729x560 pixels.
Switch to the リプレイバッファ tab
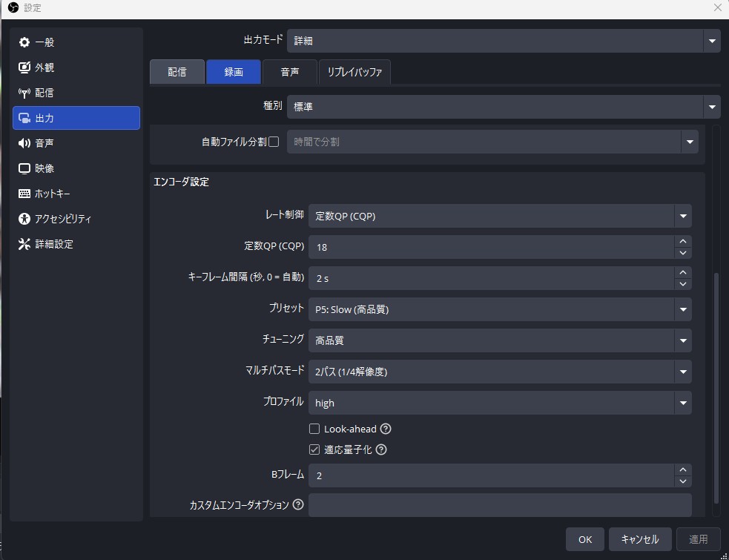tap(354, 72)
